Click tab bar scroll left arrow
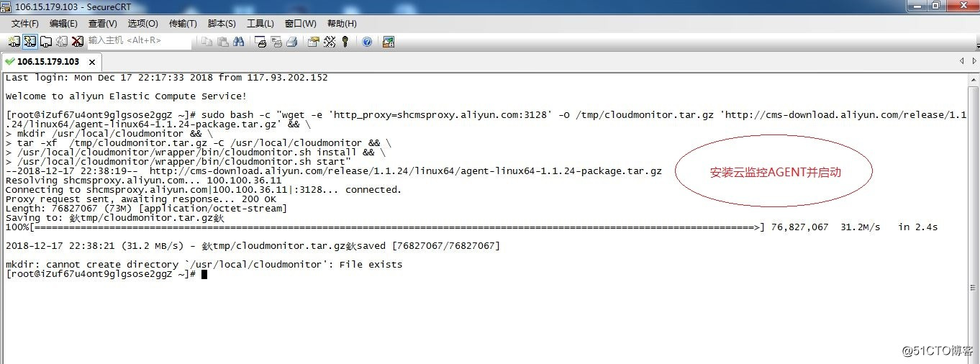 pos(962,62)
